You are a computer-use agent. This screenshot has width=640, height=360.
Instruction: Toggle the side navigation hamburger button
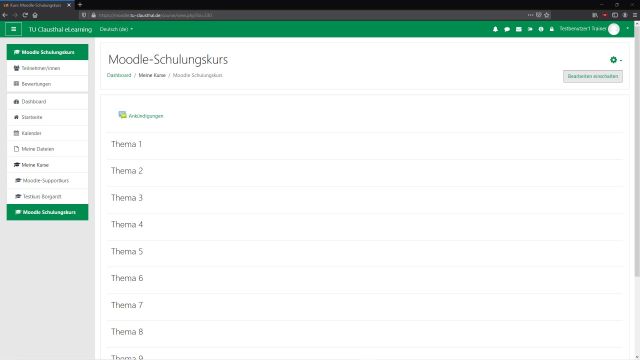tap(13, 29)
